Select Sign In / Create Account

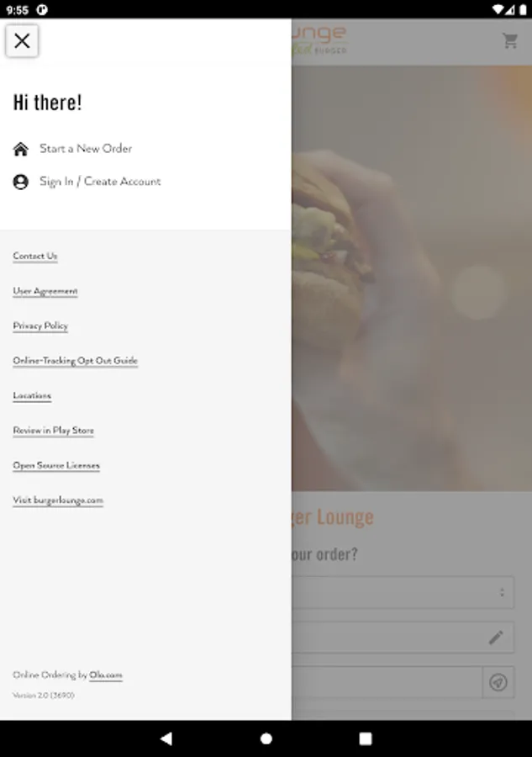pos(100,182)
